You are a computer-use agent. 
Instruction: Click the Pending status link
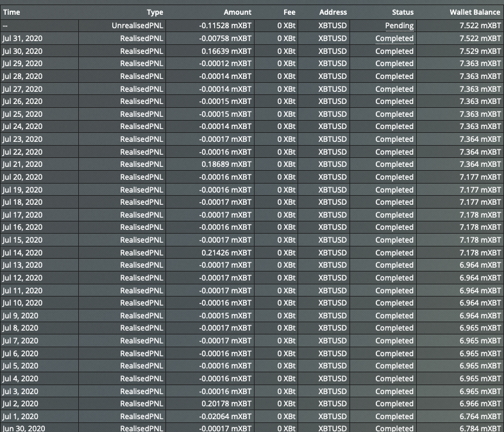[x=399, y=26]
